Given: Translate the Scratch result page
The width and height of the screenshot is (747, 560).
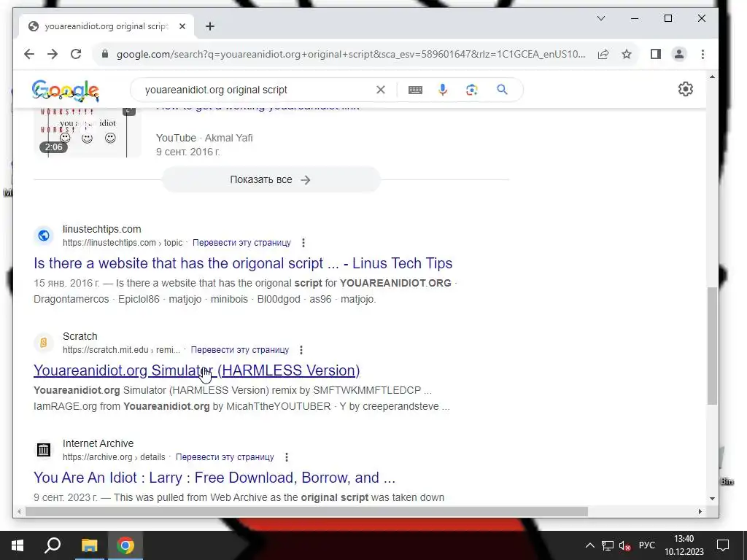Looking at the screenshot, I should pyautogui.click(x=239, y=349).
